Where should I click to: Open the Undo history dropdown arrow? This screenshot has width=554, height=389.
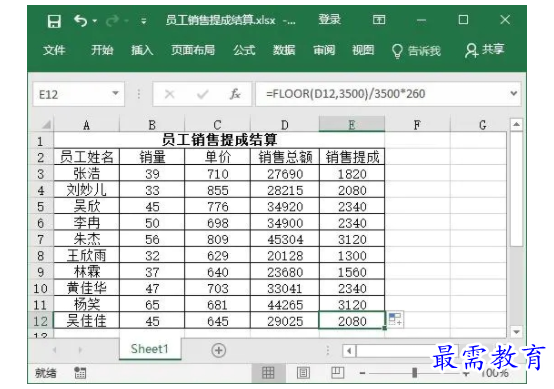pos(95,21)
